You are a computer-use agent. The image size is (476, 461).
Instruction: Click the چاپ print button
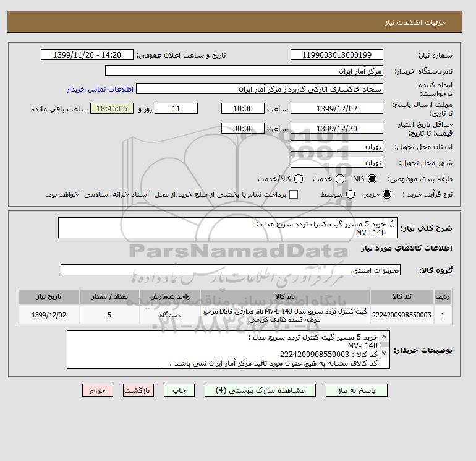click(x=179, y=390)
